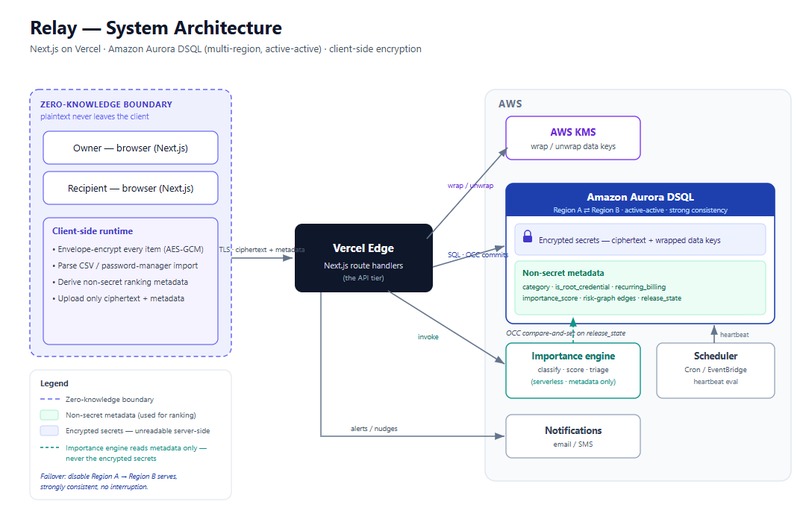Click the 'Next.js on Vercel' subtitle line

coord(226,49)
